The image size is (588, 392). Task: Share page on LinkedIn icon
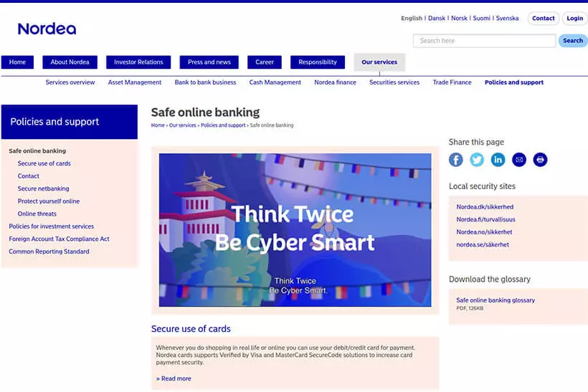(498, 160)
